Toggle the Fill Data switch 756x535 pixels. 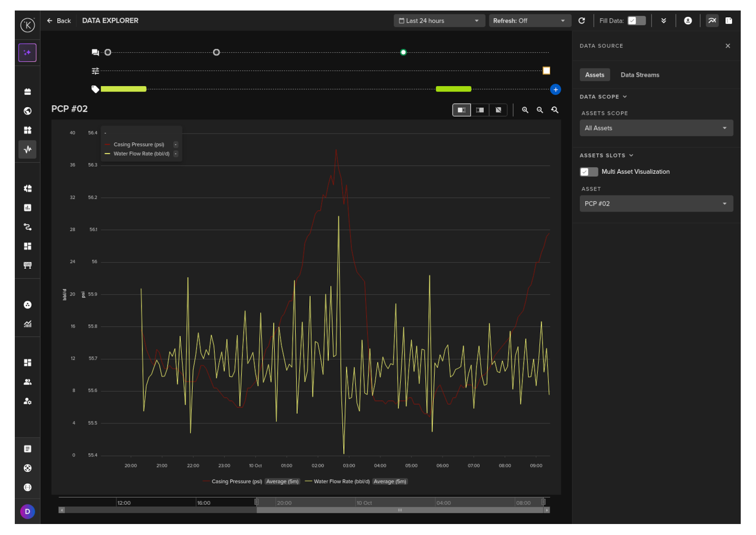(x=636, y=21)
